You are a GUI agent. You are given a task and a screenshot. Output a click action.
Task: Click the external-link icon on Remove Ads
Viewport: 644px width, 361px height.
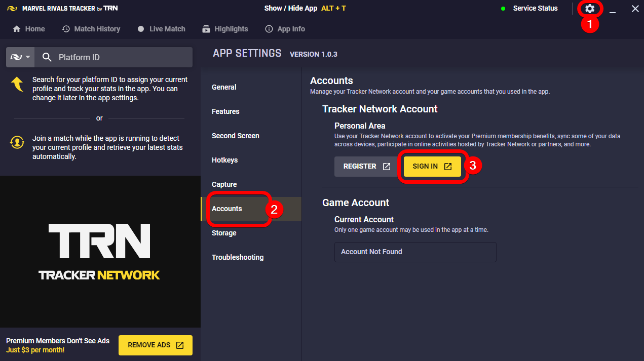pyautogui.click(x=180, y=345)
